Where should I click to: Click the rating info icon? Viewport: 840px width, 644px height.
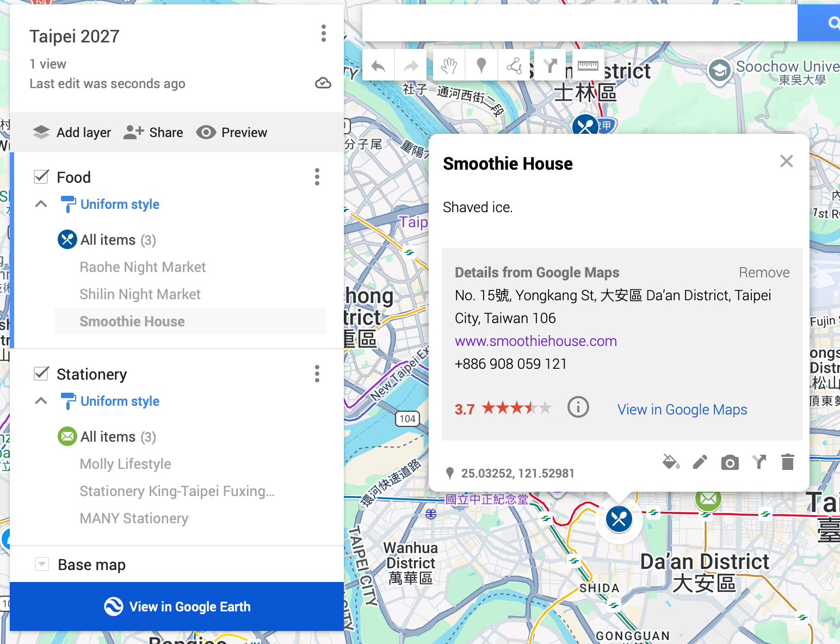(x=578, y=407)
